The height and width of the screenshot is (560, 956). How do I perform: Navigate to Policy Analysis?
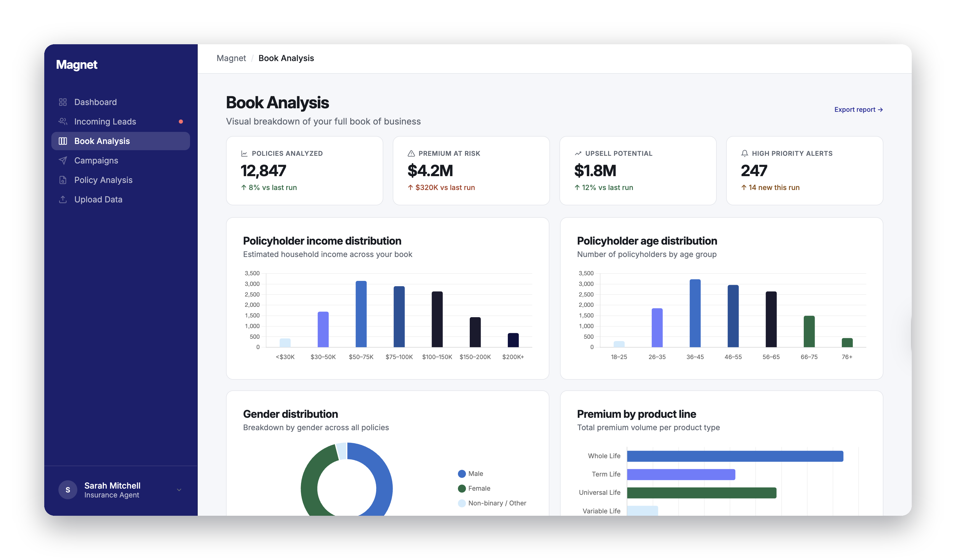[x=121, y=180]
